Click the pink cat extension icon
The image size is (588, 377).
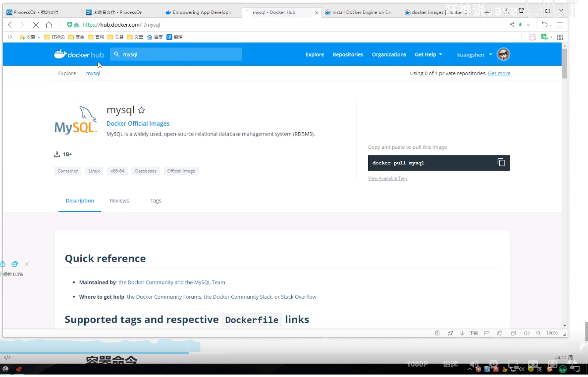pyautogui.click(x=532, y=37)
